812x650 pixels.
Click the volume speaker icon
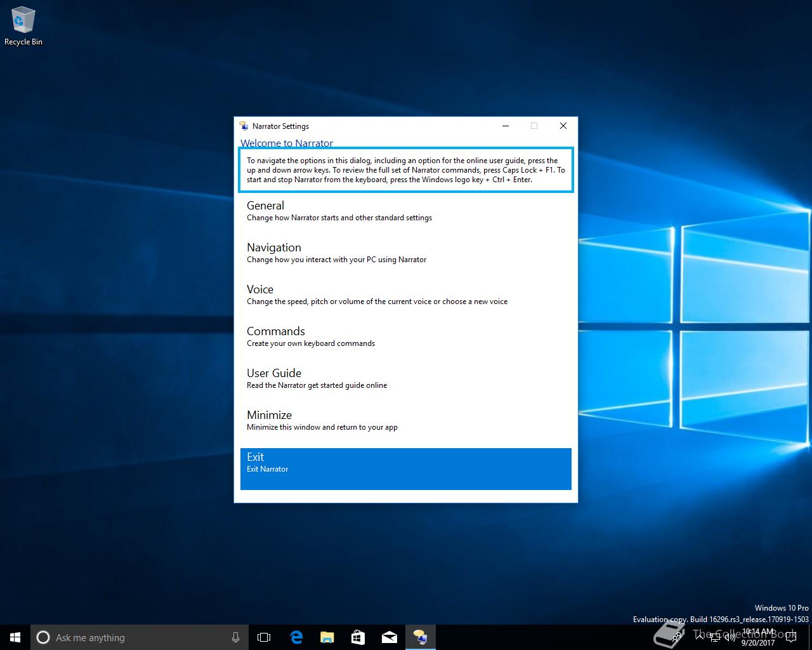pyautogui.click(x=730, y=637)
